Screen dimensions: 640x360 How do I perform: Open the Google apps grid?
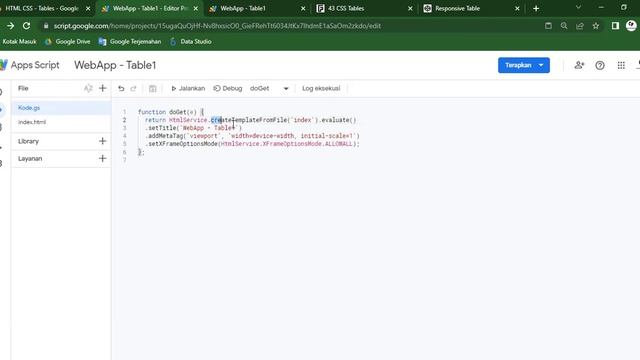click(621, 65)
